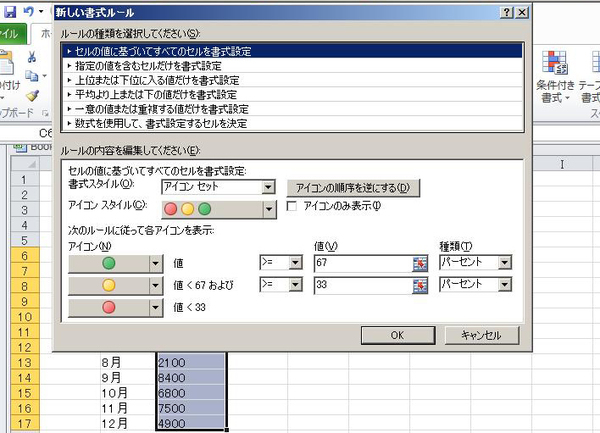Click the value field containing 67
Image resolution: width=600 pixels, height=433 pixels.
tap(360, 261)
